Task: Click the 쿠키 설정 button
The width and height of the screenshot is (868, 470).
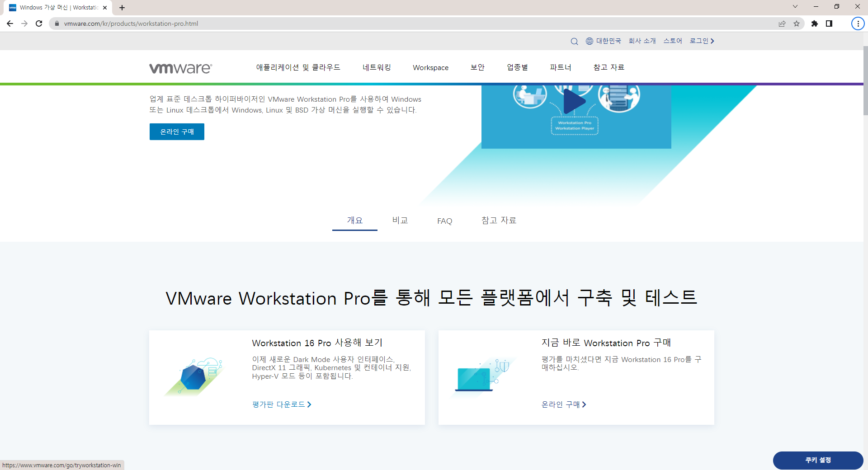Action: click(818, 460)
